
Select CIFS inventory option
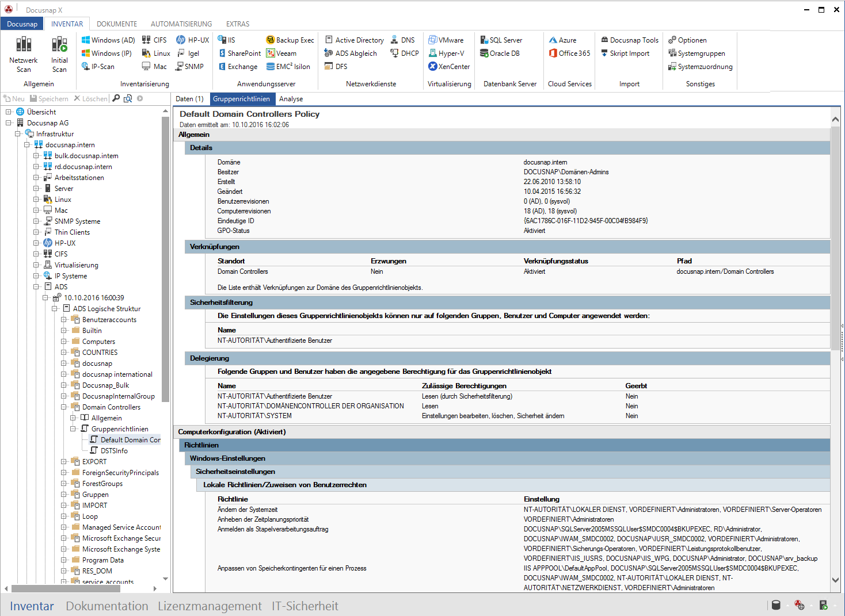154,40
